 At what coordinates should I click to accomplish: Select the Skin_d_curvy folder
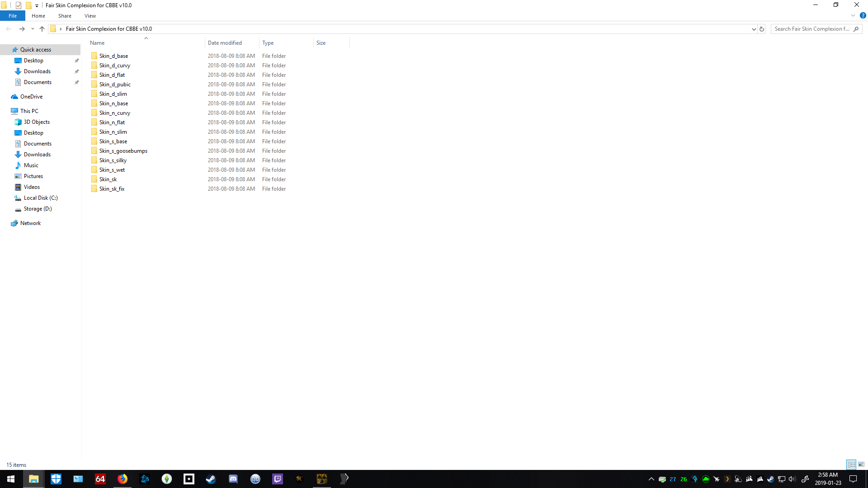click(114, 66)
